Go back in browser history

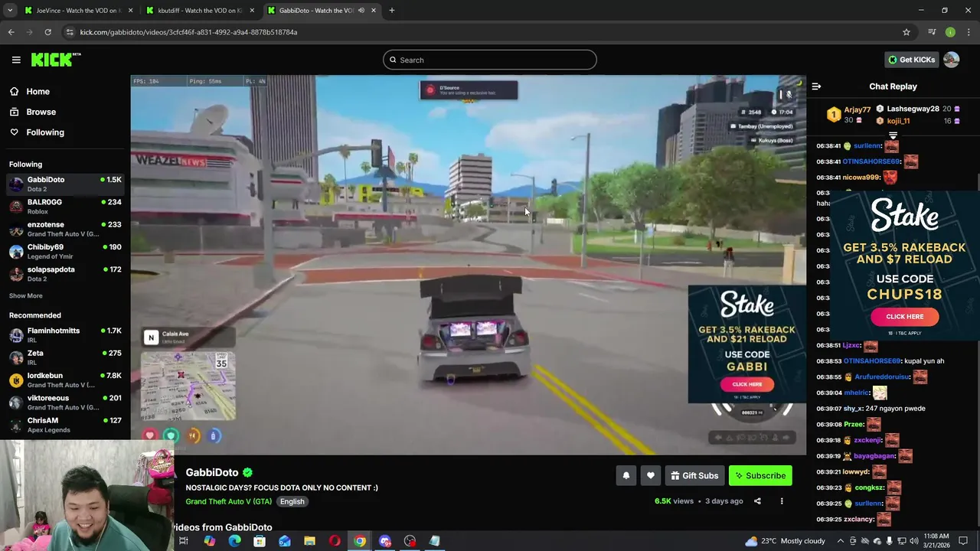[x=11, y=32]
